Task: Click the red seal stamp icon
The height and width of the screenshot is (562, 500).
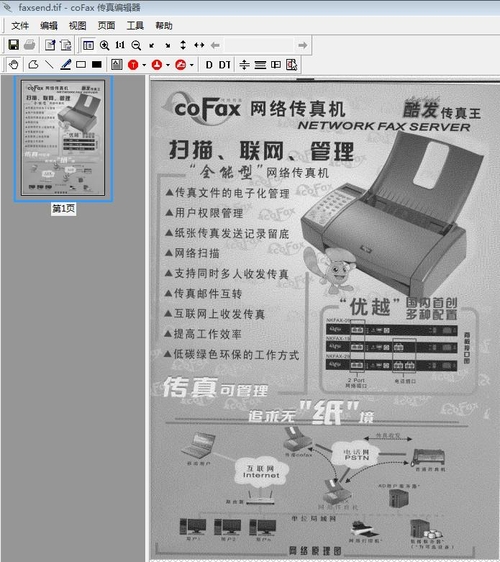Action: [157, 65]
